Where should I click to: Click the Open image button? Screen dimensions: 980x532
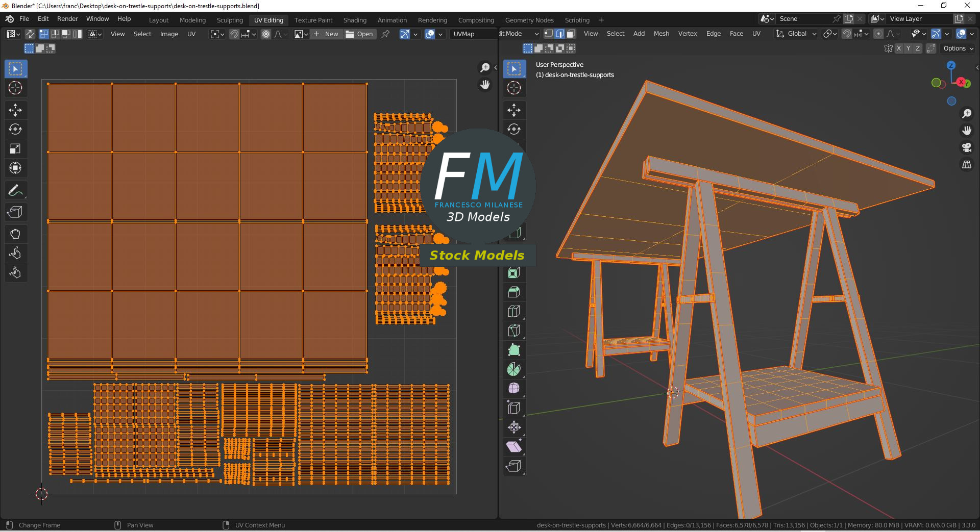coord(359,34)
